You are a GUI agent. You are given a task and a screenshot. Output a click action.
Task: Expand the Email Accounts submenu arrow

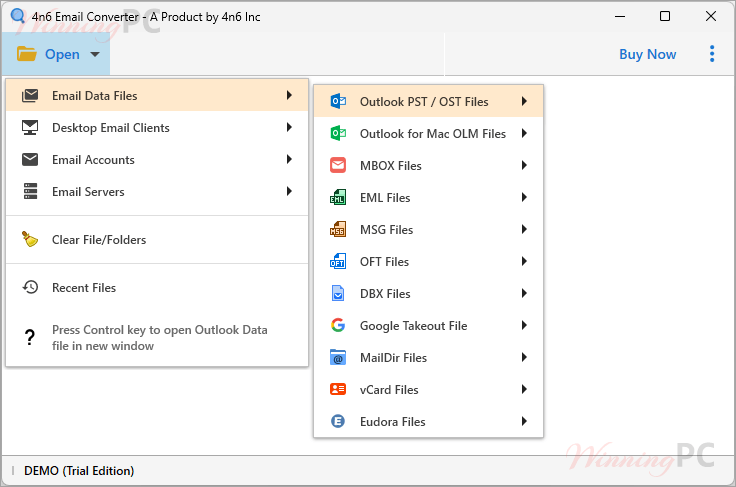click(289, 159)
